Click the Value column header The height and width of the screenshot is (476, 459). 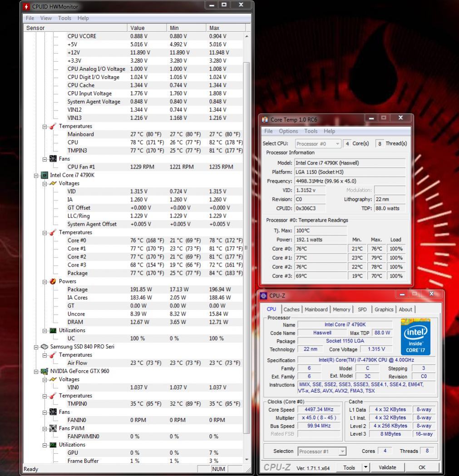pyautogui.click(x=147, y=28)
